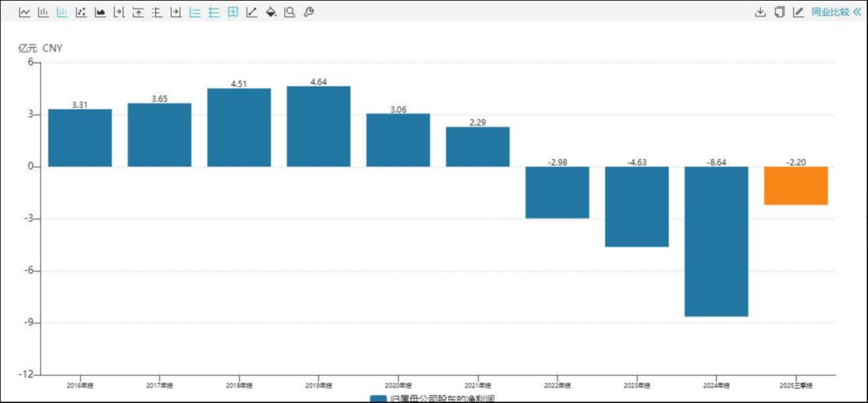Toggle the highlighted grouped bar chart mode
The image size is (868, 403).
coord(62,12)
